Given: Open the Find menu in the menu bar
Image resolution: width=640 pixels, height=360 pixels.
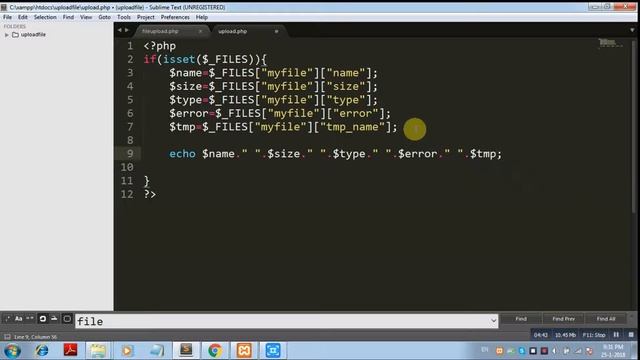Looking at the screenshot, I should coord(68,17).
